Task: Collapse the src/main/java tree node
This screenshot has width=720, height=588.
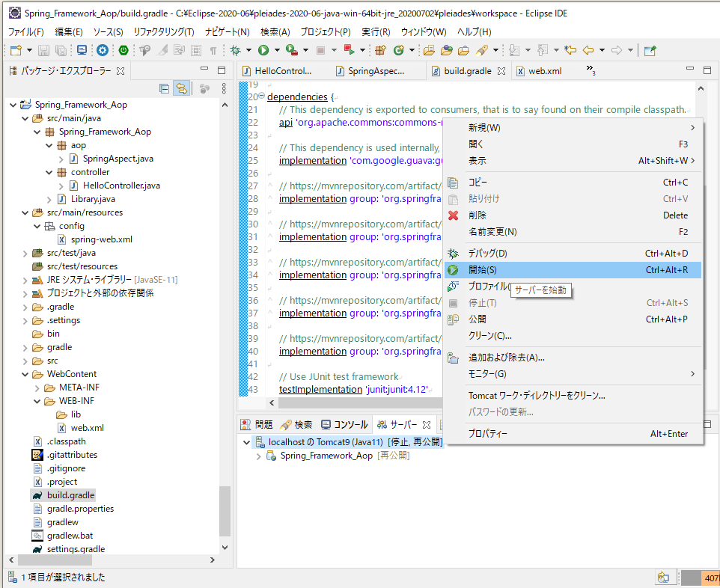Action: tap(25, 118)
